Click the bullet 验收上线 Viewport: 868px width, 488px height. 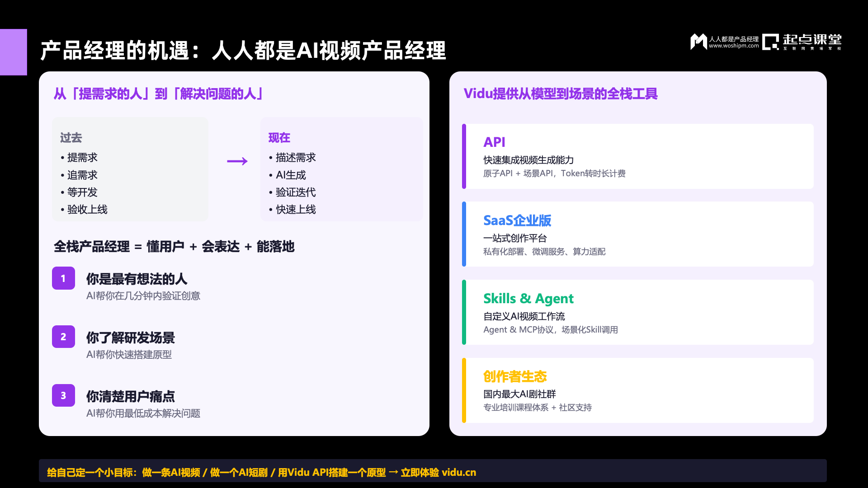coord(84,210)
